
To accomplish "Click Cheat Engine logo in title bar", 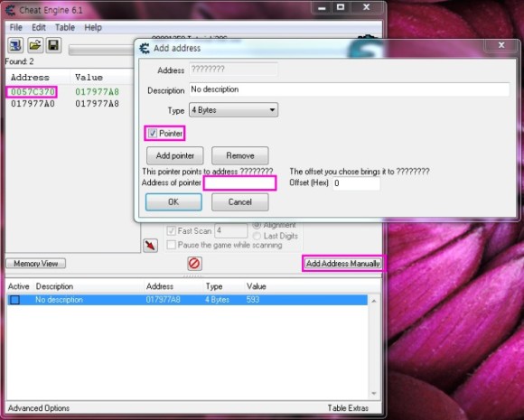I will 11,10.
